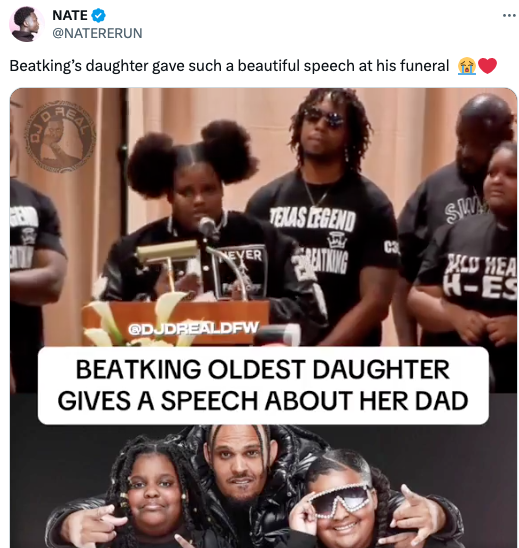Image resolution: width=519 pixels, height=548 pixels.
Task: Open the three-dot more options menu
Action: tap(509, 15)
